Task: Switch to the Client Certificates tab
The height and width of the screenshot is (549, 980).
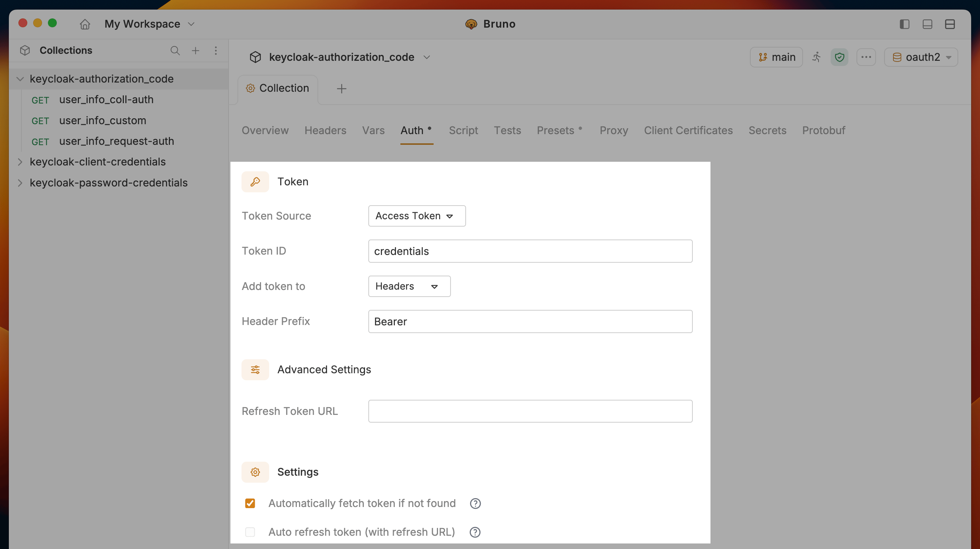Action: click(x=688, y=130)
